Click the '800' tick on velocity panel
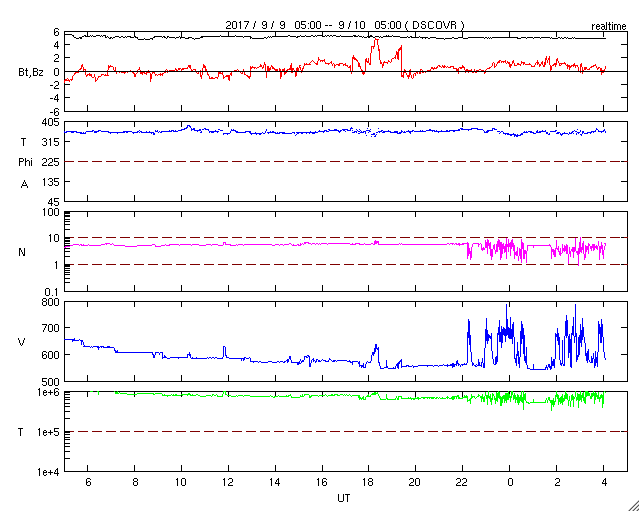Image resolution: width=640 pixels, height=512 pixels. 51,303
